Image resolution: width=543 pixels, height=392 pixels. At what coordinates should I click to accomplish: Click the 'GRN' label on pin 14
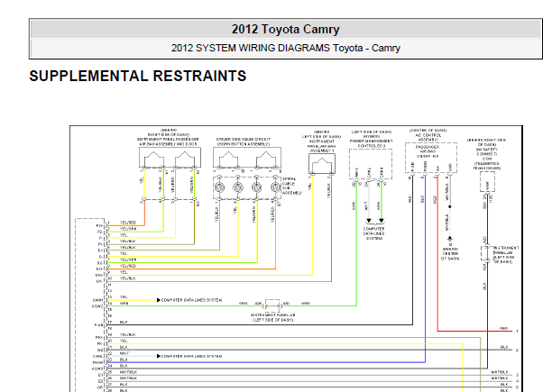(124, 304)
